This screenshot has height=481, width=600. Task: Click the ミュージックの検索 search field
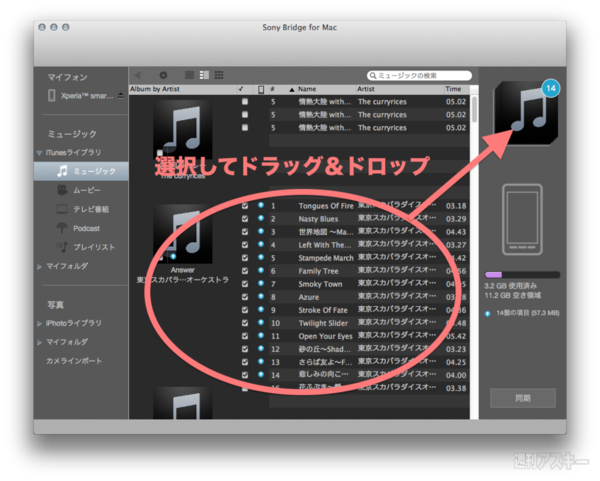(x=419, y=76)
